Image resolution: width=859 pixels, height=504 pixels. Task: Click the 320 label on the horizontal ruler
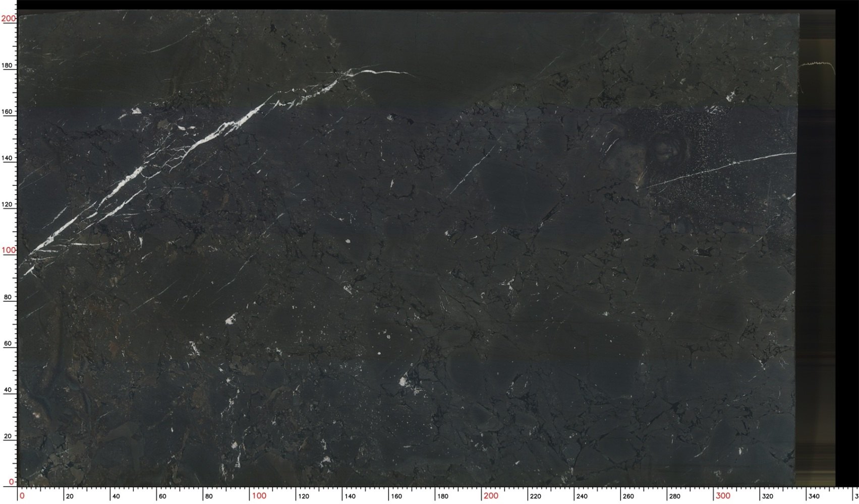[768, 496]
